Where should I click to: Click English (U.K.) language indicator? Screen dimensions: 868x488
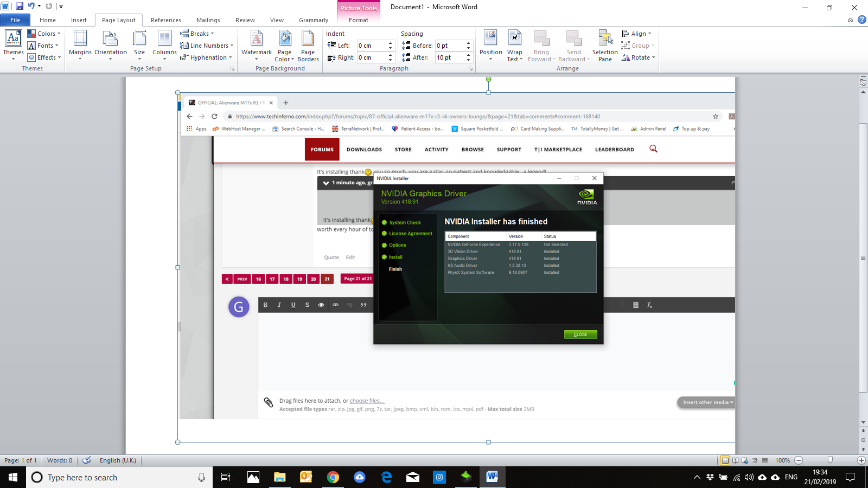(118, 460)
